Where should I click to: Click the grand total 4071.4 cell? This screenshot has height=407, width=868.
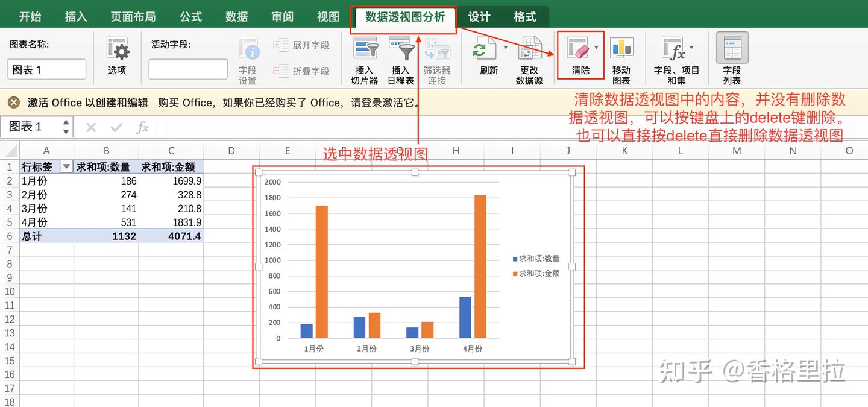pos(171,236)
